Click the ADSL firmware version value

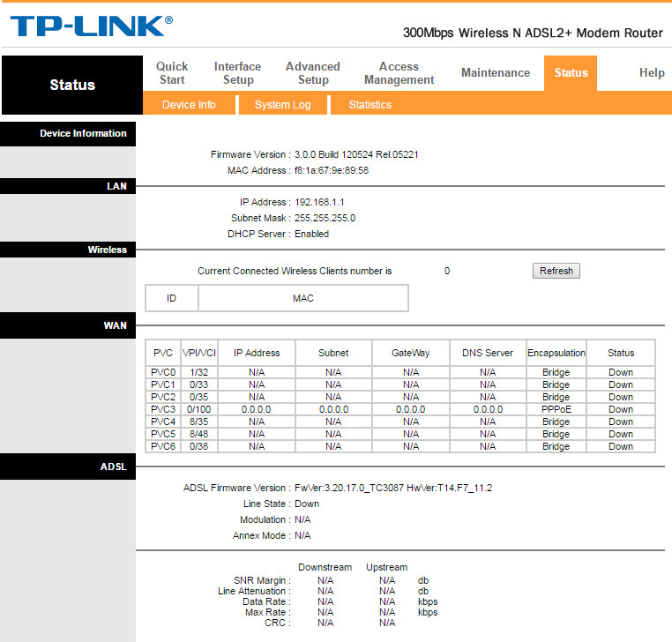(393, 488)
